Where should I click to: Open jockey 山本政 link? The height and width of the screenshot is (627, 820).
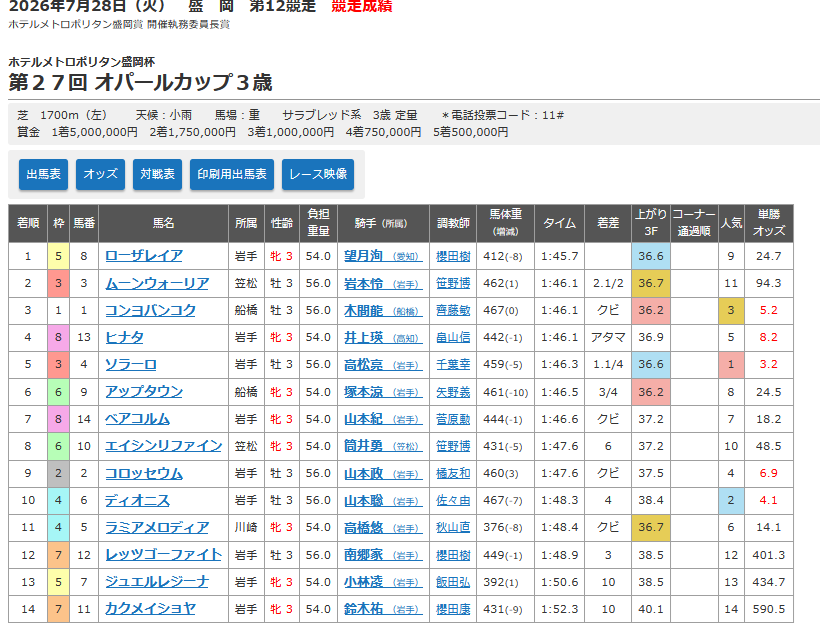tap(383, 473)
